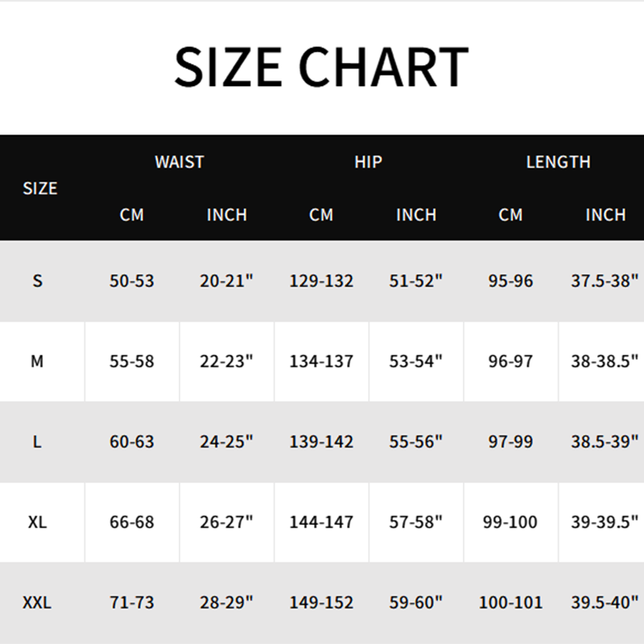Click the SIZE header cell
The height and width of the screenshot is (644, 644).
tap(40, 188)
